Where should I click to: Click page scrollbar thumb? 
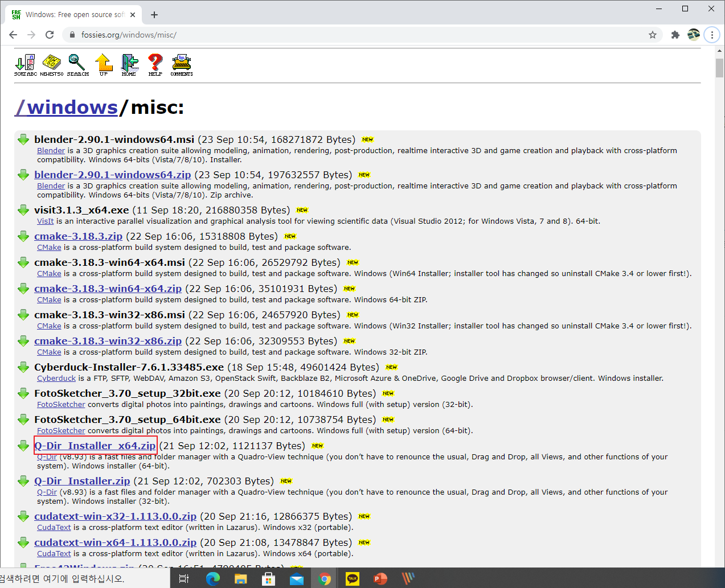pos(719,68)
